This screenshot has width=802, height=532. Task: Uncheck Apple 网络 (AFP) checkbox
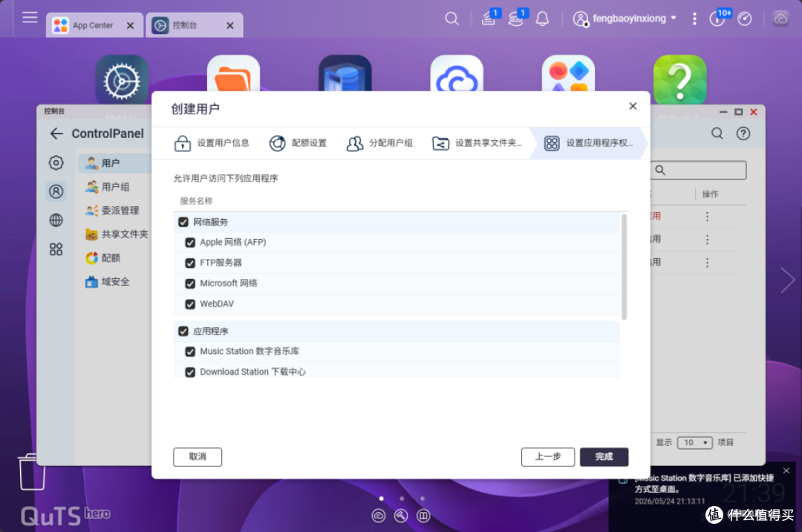[x=190, y=242]
